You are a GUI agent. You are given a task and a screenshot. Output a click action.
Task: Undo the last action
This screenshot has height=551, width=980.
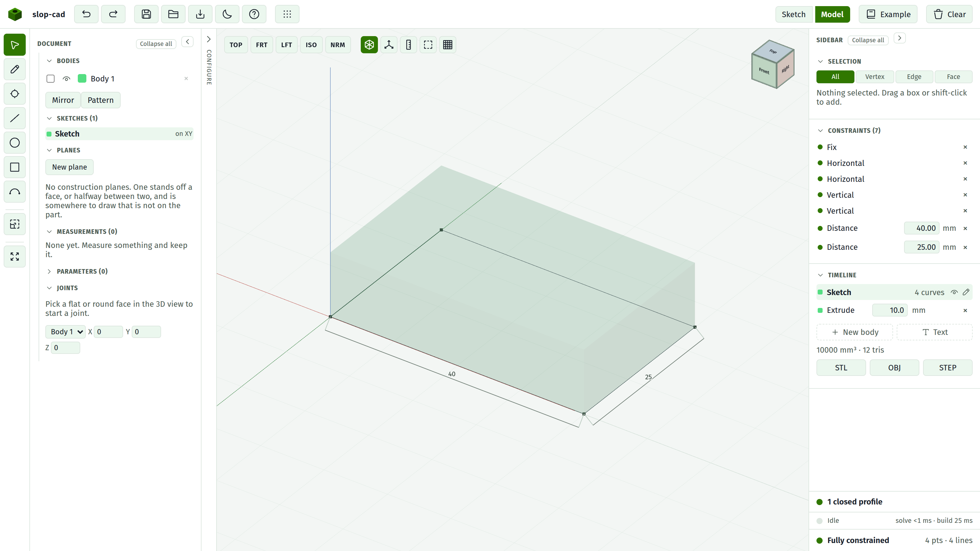point(86,14)
